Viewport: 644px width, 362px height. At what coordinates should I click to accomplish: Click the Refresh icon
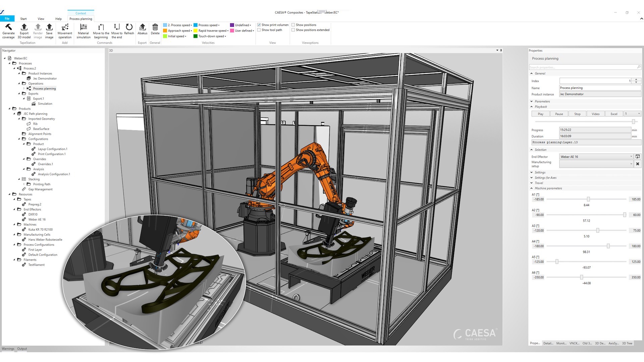pos(129,27)
